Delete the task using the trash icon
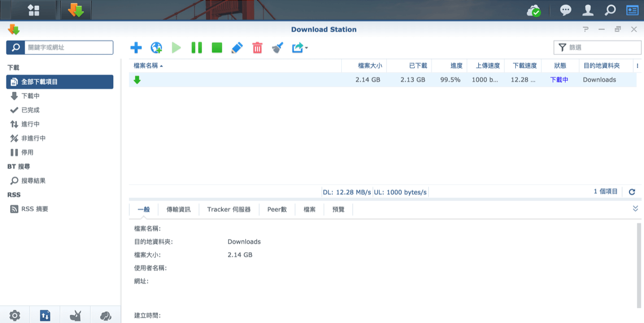Image resolution: width=644 pixels, height=323 pixels. pyautogui.click(x=257, y=48)
